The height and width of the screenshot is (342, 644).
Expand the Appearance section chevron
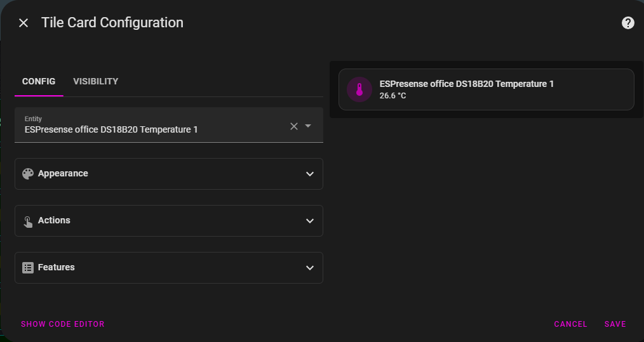coord(310,174)
